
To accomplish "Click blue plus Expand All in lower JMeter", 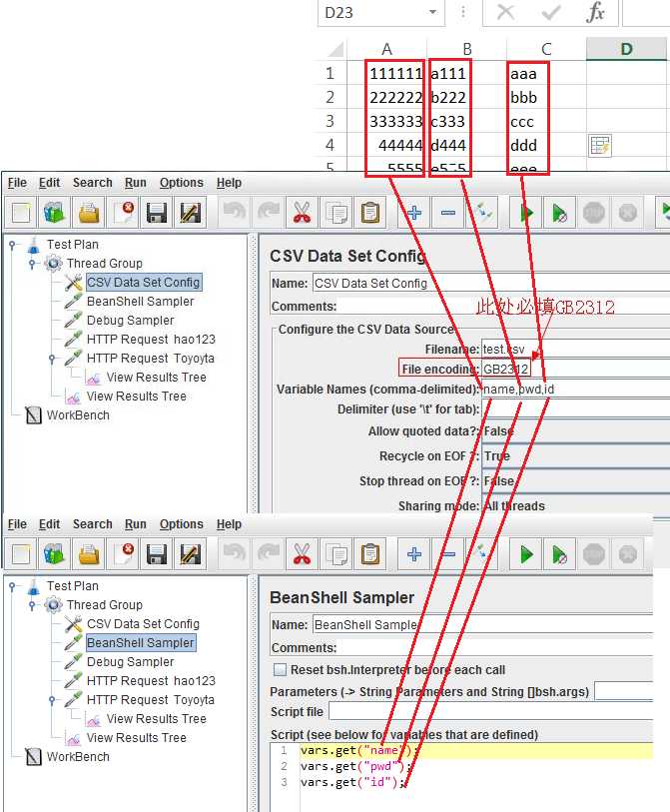I will click(414, 554).
